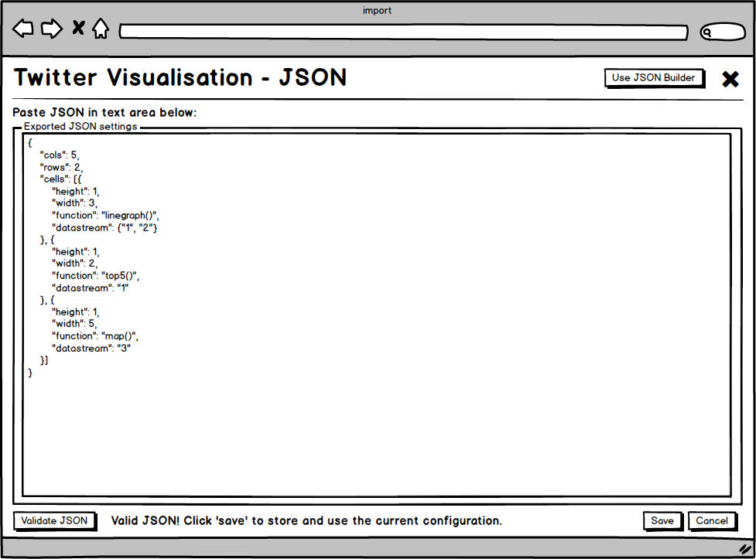Image resolution: width=756 pixels, height=559 pixels.
Task: Click the "cells": [{ line
Action: pyautogui.click(x=61, y=179)
